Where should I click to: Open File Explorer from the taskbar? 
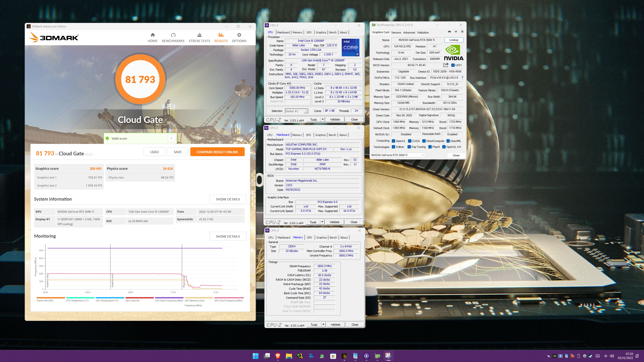(x=289, y=356)
